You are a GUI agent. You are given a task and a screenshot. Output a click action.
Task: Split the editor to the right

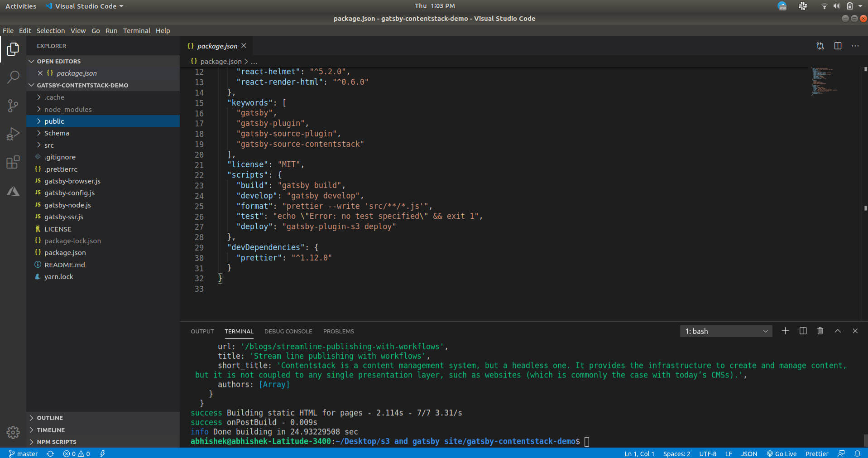(838, 46)
